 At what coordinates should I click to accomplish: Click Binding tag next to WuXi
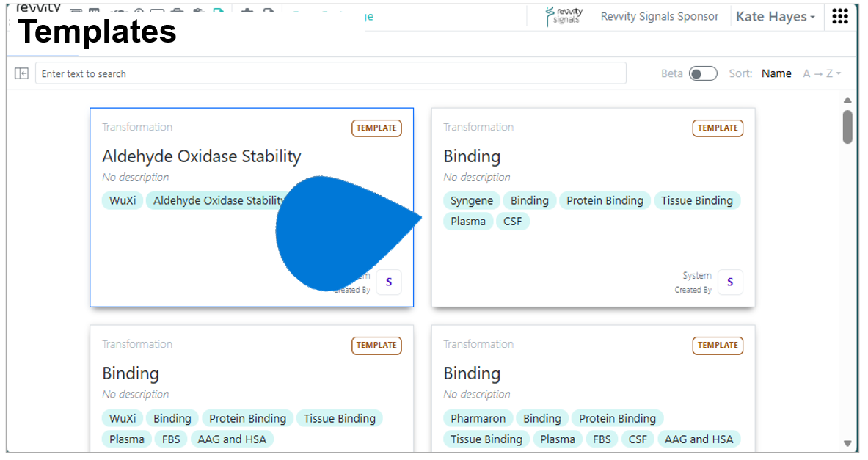click(x=172, y=418)
